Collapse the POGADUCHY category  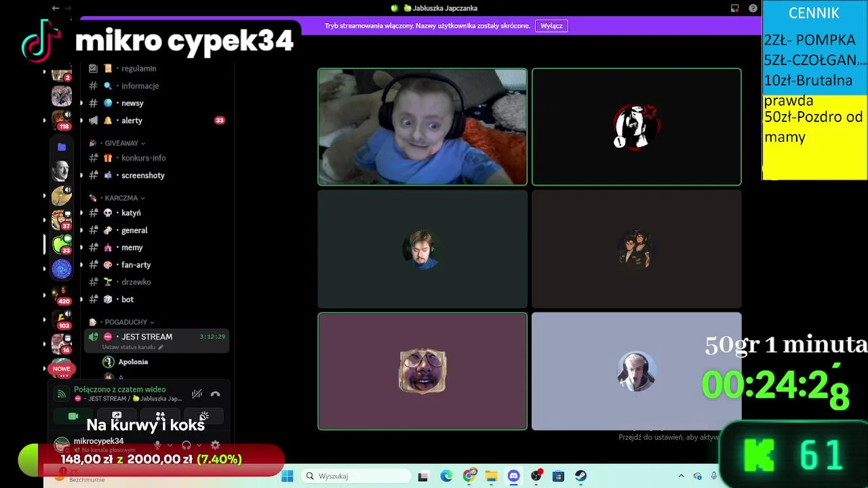(122, 322)
